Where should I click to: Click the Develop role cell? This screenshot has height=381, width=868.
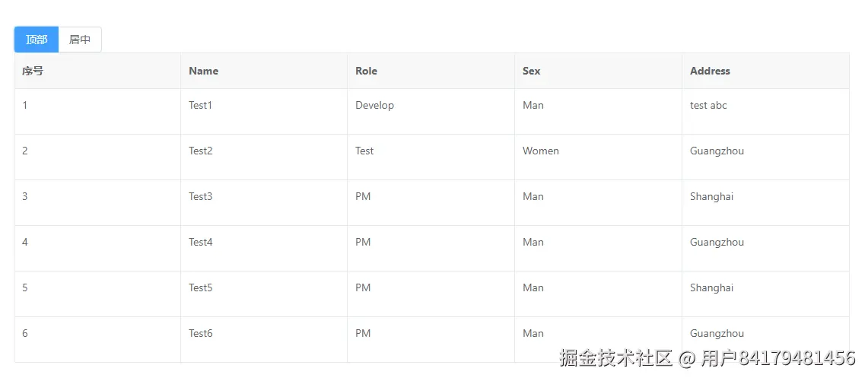374,106
